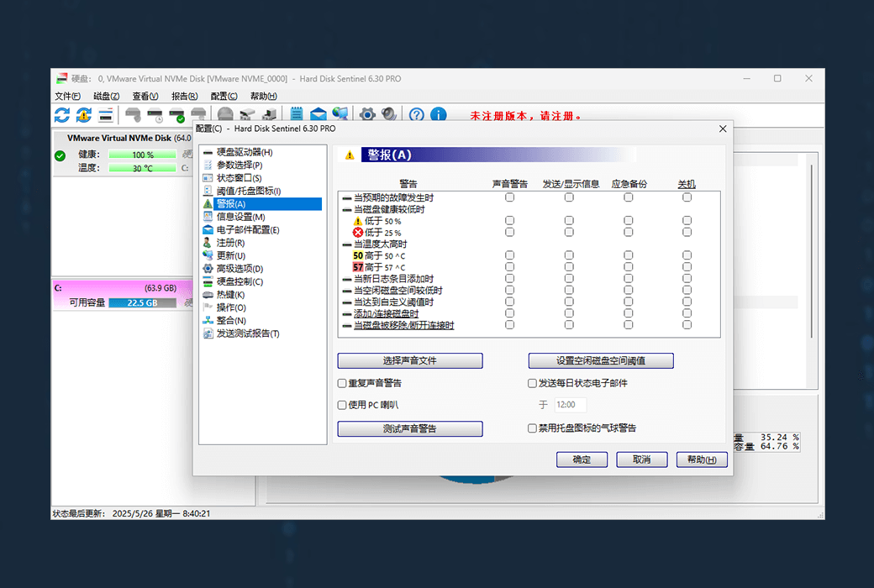Screen dimensions: 874x588
Task: Check the 禁用托盘图标的气球警告 checkbox
Action: click(532, 428)
